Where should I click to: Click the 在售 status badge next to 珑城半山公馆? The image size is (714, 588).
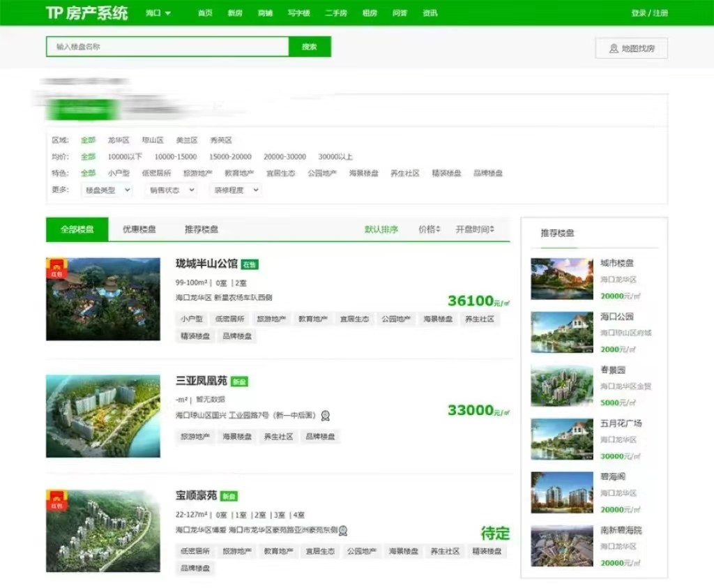[250, 265]
